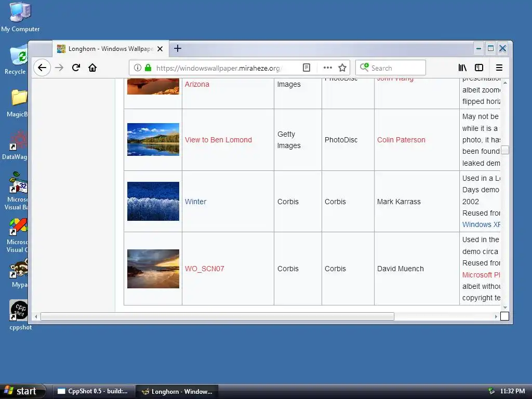Show site information icon
Screen dimensions: 532x399
point(137,68)
